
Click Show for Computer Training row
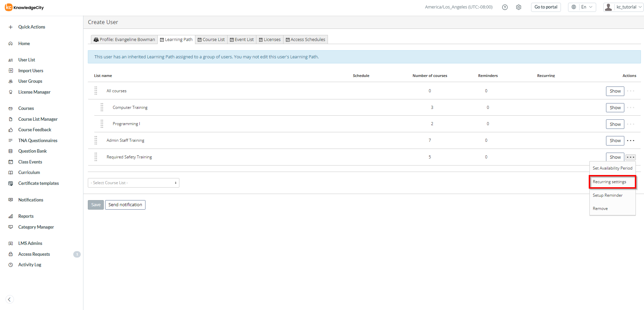[615, 108]
